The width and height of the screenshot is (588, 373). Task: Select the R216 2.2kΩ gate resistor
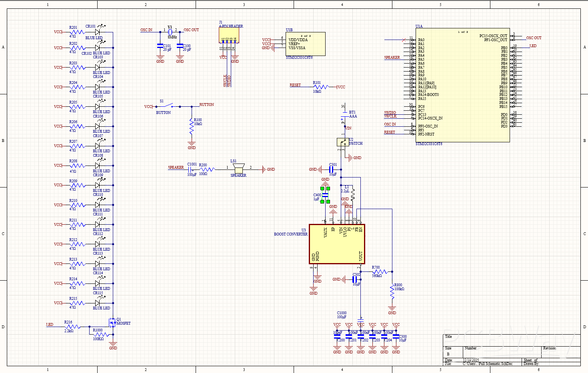pos(72,327)
